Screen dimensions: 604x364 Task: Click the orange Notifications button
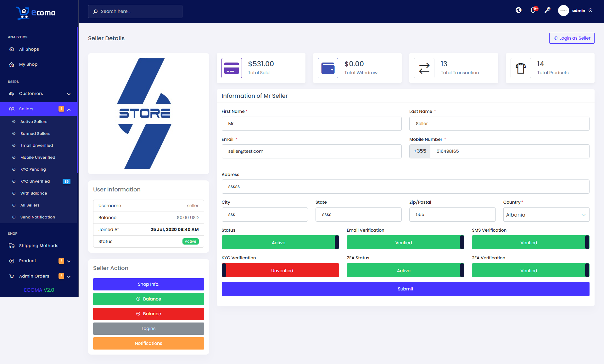click(x=148, y=343)
